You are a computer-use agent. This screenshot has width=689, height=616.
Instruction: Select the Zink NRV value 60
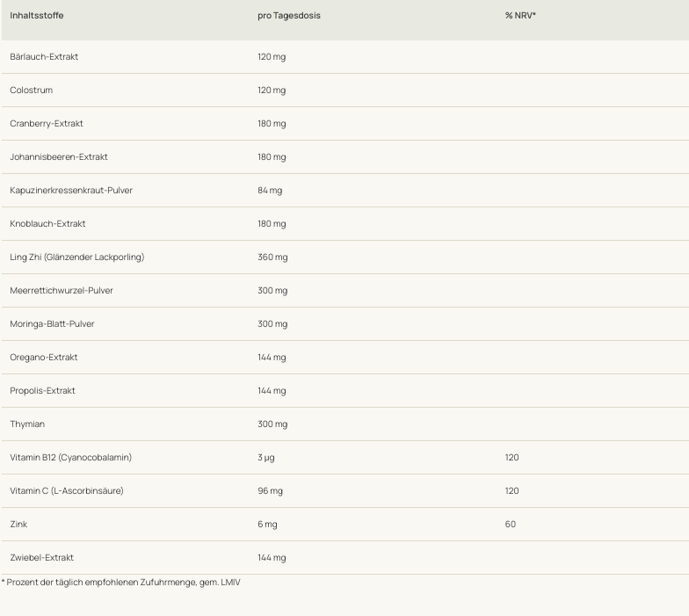point(511,525)
